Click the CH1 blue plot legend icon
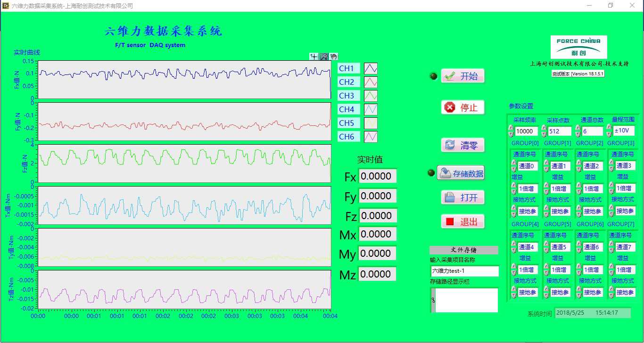This screenshot has height=343, width=644. click(x=371, y=68)
